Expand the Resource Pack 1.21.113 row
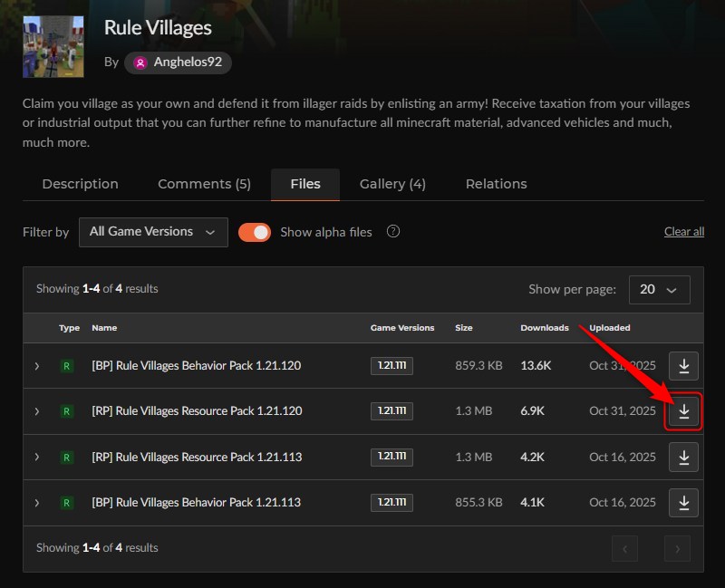Image resolution: width=725 pixels, height=588 pixels. [37, 458]
